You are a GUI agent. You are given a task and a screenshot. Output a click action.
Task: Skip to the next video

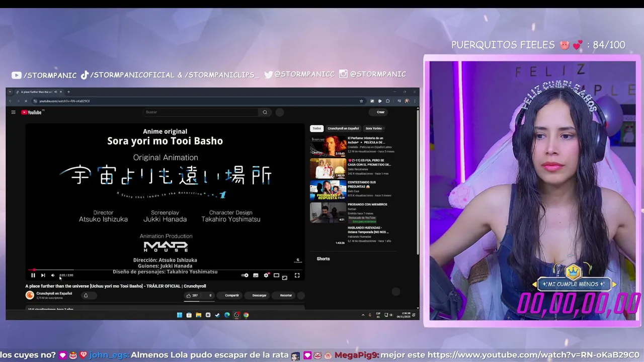[43, 275]
